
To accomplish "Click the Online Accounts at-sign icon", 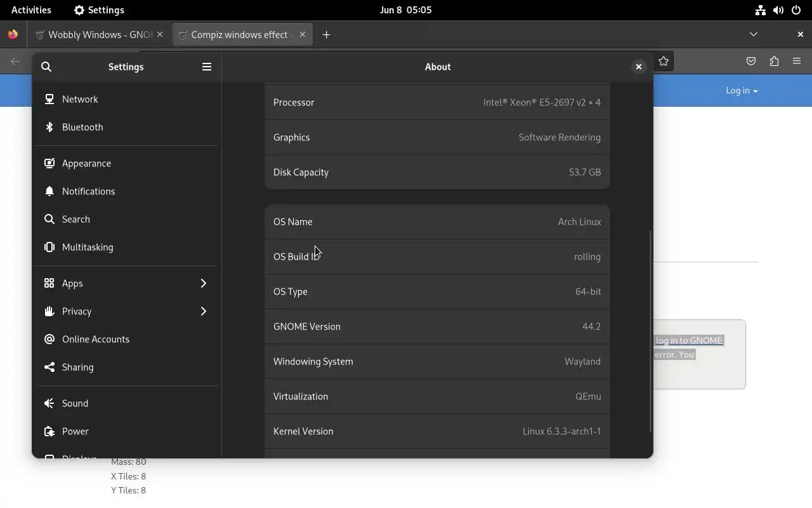I will coord(49,340).
